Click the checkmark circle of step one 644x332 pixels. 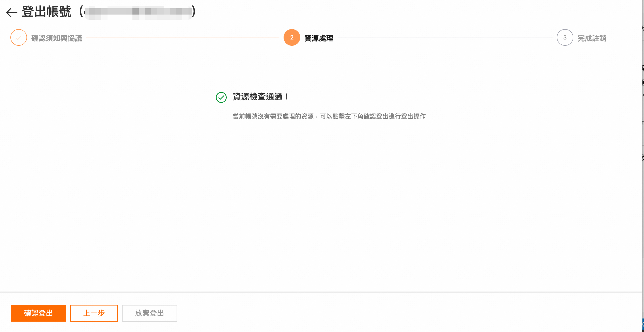[18, 37]
